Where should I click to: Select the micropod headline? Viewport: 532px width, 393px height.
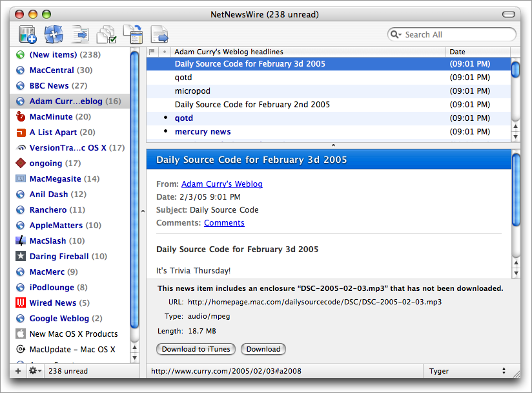pos(329,91)
